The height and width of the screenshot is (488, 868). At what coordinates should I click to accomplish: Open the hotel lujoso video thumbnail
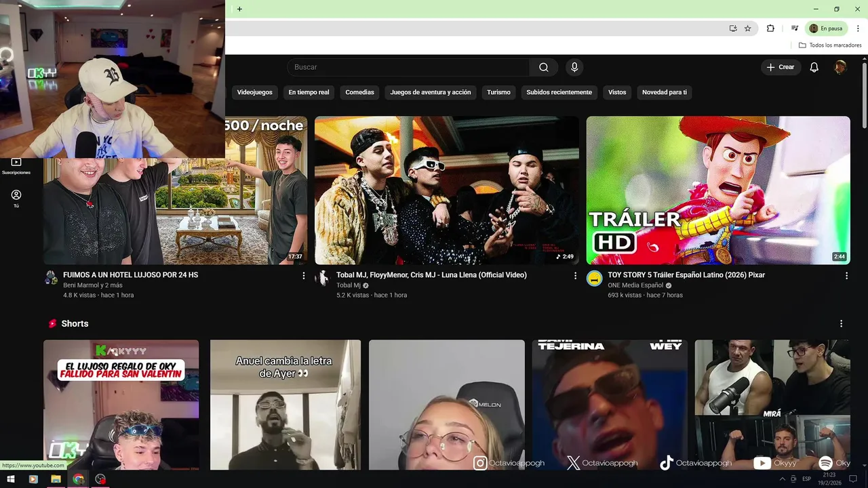click(175, 211)
